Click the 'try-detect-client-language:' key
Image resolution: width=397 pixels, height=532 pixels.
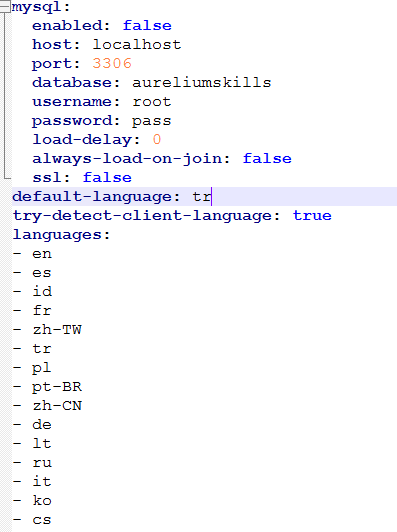(147, 216)
